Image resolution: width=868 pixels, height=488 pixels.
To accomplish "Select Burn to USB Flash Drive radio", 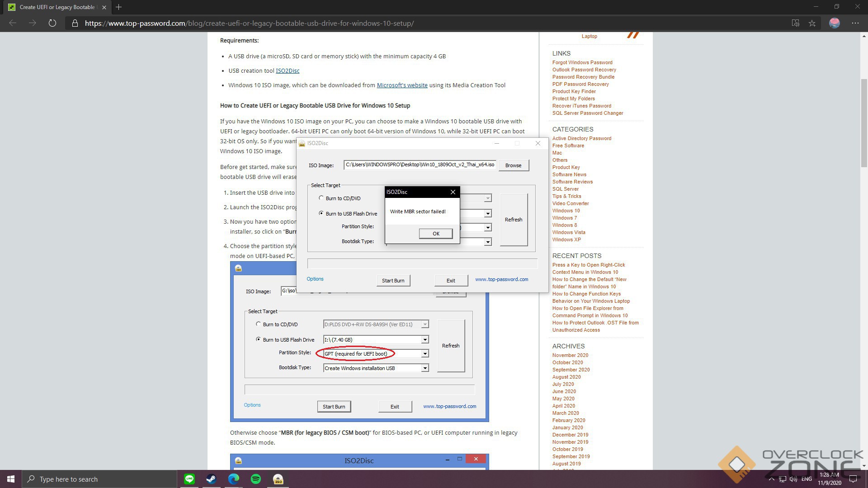I will pyautogui.click(x=321, y=213).
